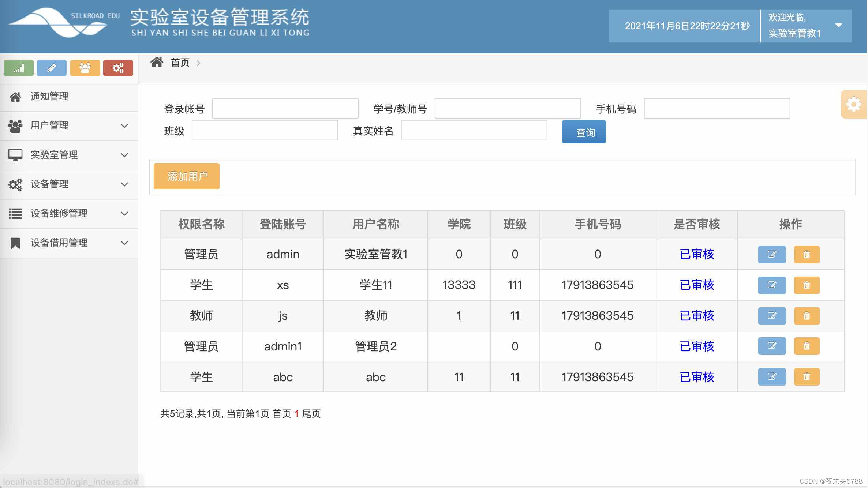868x488 pixels.
Task: Edit the admin user row
Action: tap(771, 254)
